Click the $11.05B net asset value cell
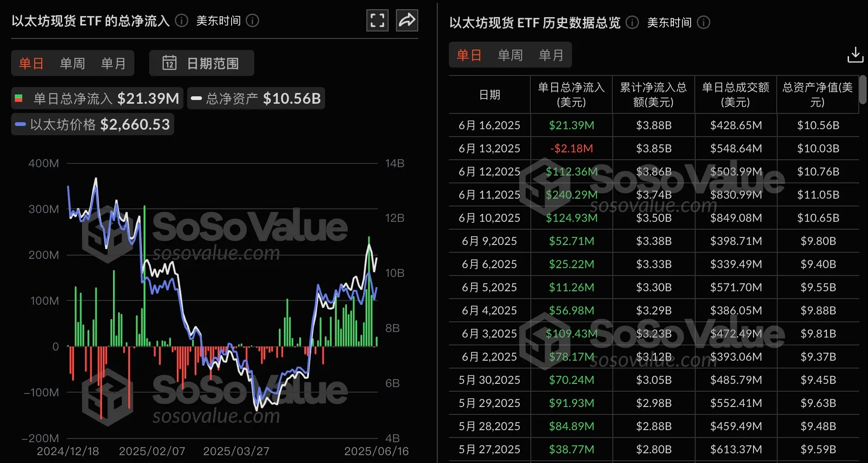Screen dimensions: 868x463 point(818,194)
